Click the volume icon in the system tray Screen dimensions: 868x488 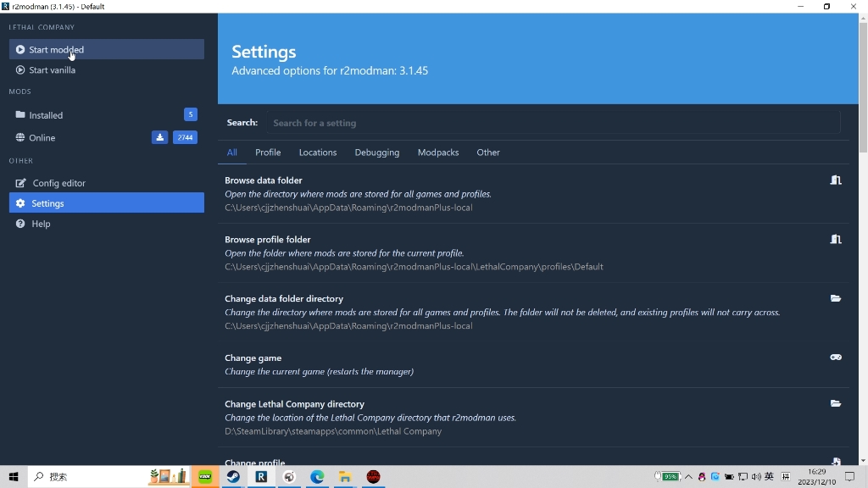coord(755,476)
